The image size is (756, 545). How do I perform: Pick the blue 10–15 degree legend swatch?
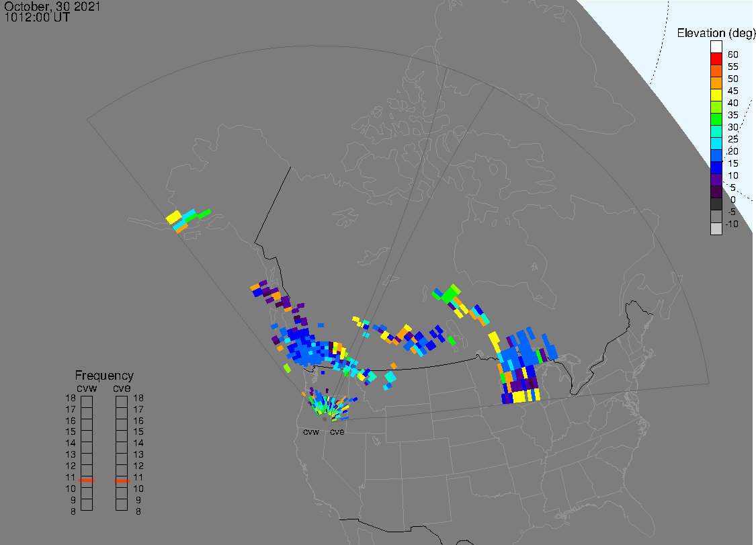pyautogui.click(x=716, y=168)
